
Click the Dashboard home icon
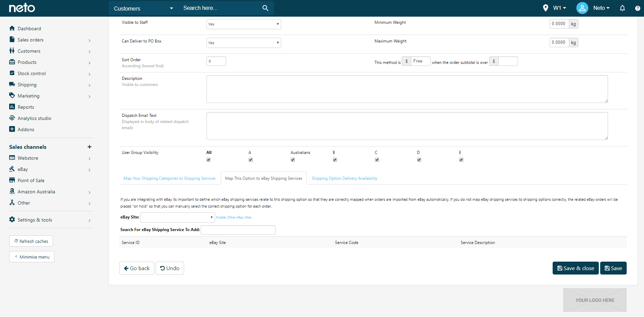pyautogui.click(x=12, y=28)
